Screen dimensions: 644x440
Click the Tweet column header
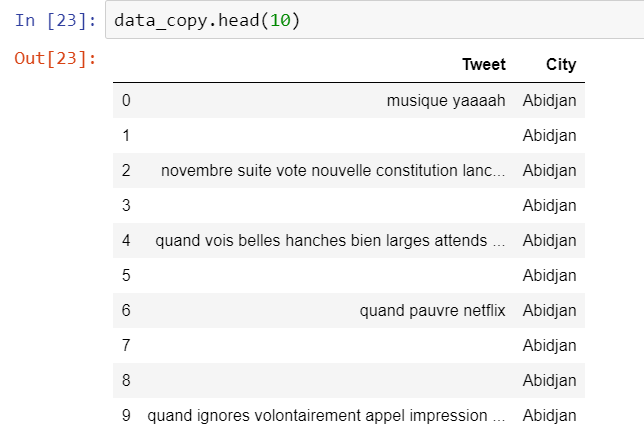[x=484, y=65]
